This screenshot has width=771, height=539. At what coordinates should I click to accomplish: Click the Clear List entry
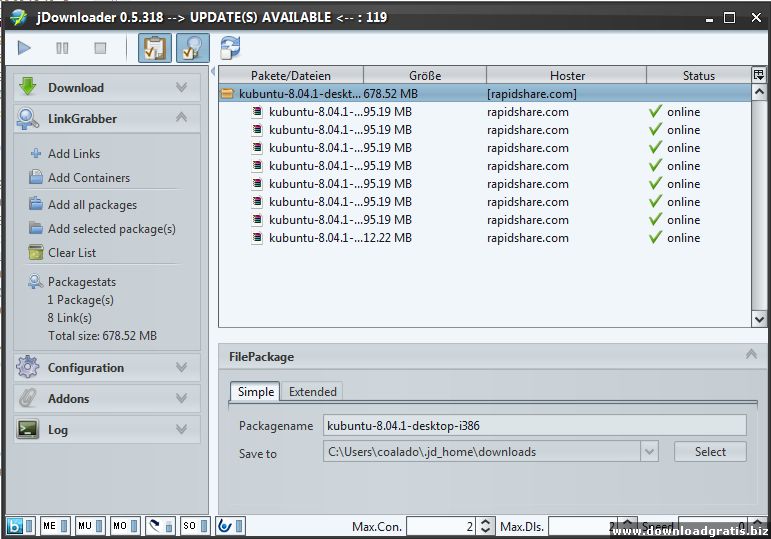point(72,252)
